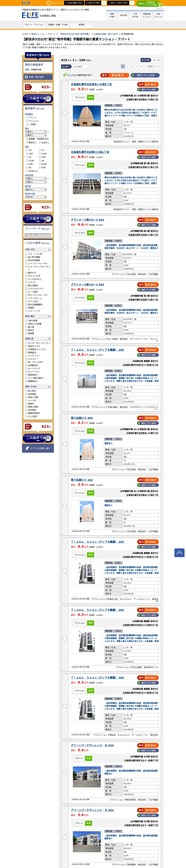Tick the アパート building type checkbox
186x868 pixels.
pyautogui.click(x=27, y=118)
